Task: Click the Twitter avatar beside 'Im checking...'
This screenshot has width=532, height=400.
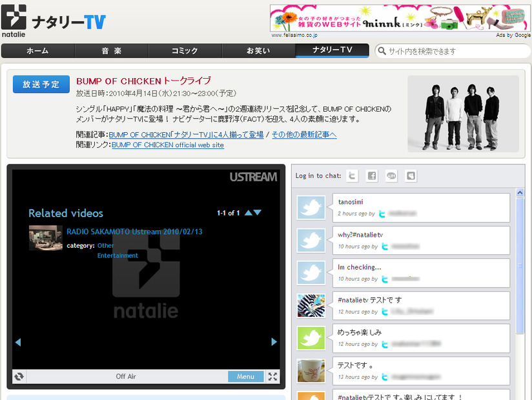Action: coord(311,273)
